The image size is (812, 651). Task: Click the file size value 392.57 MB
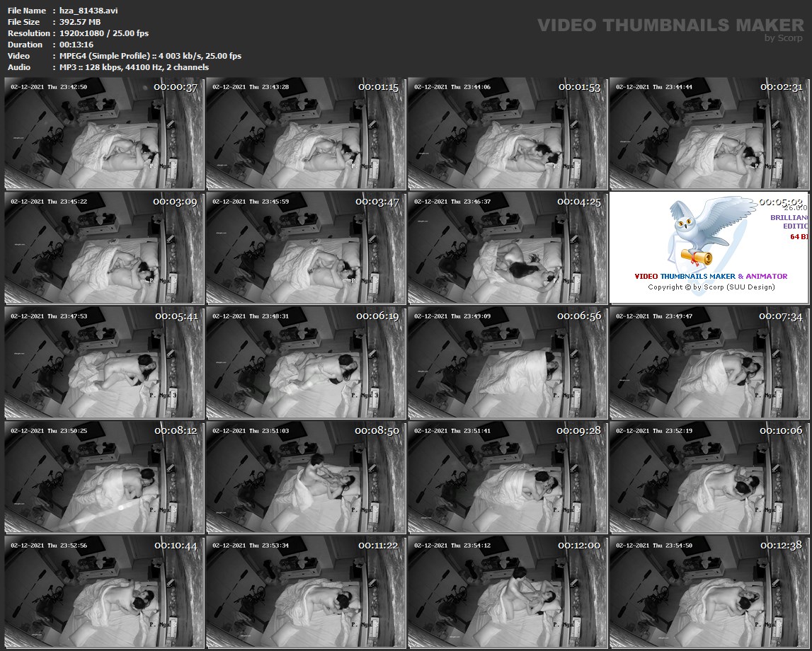coord(80,22)
